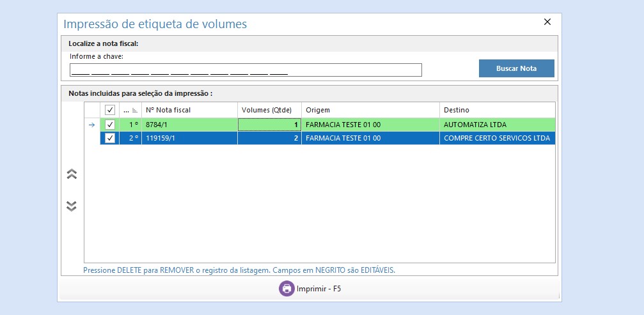Click the Volumes (Qtde) column header
This screenshot has height=315, width=644.
coord(269,110)
